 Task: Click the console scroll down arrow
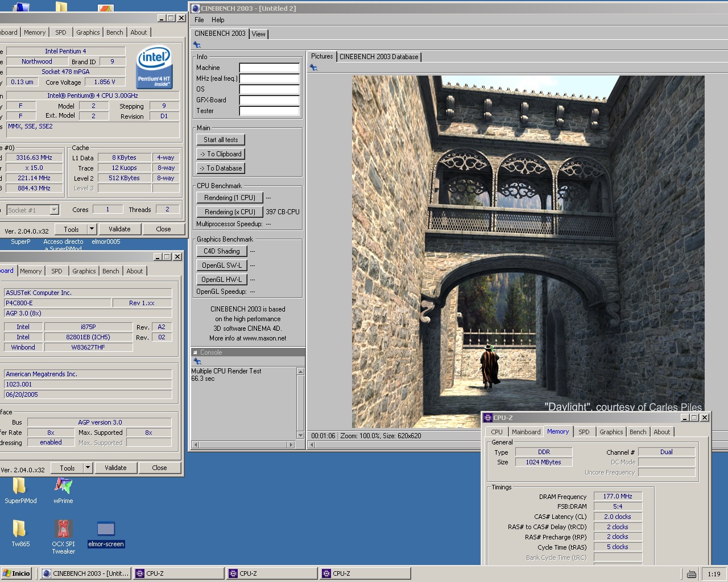pyautogui.click(x=300, y=435)
